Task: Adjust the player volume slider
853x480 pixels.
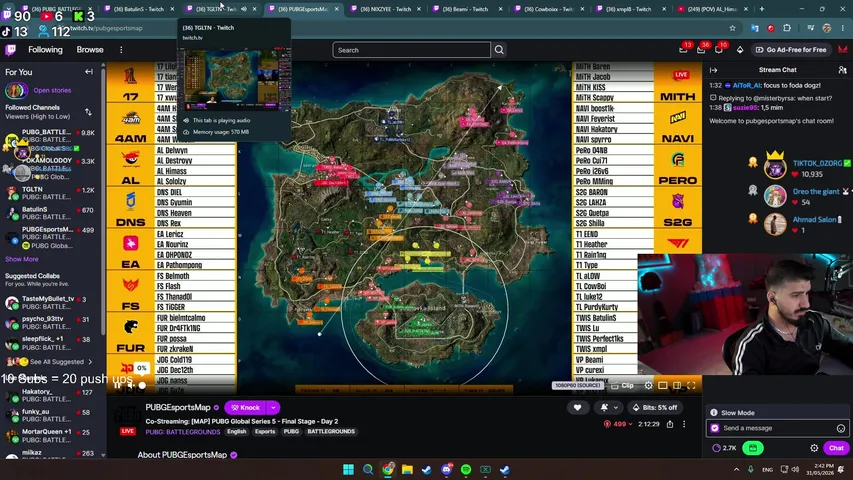Action: click(143, 385)
